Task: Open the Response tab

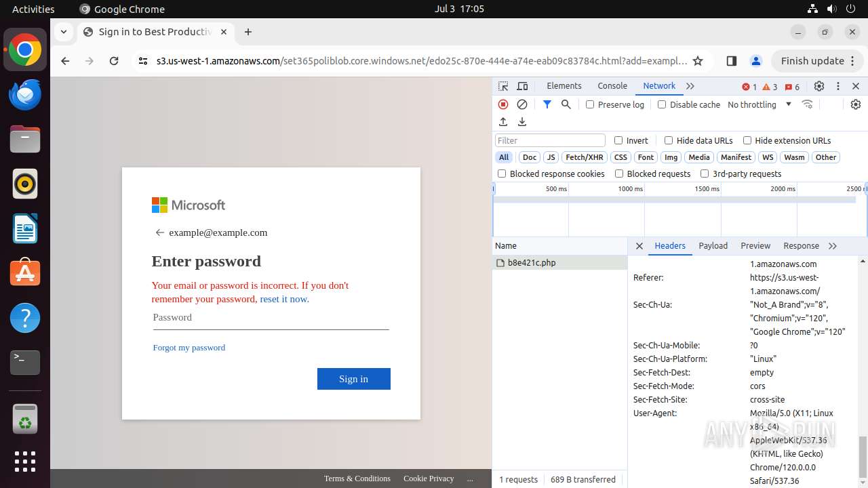Action: click(801, 246)
